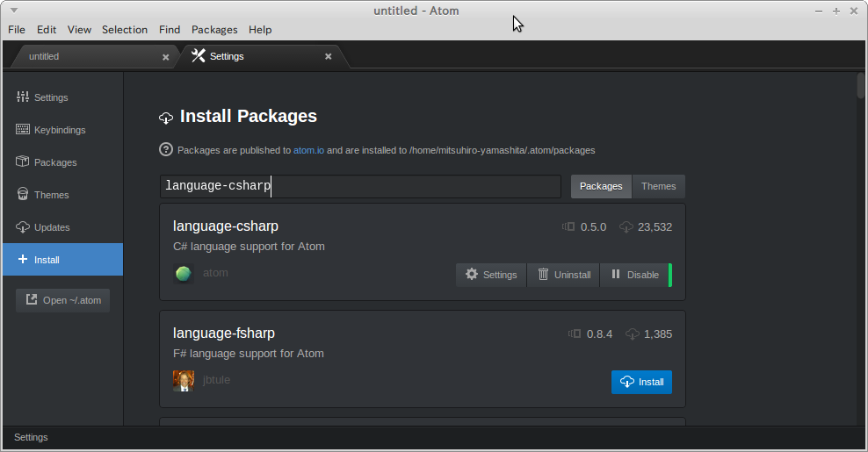Minimize the Atom window

click(x=819, y=11)
